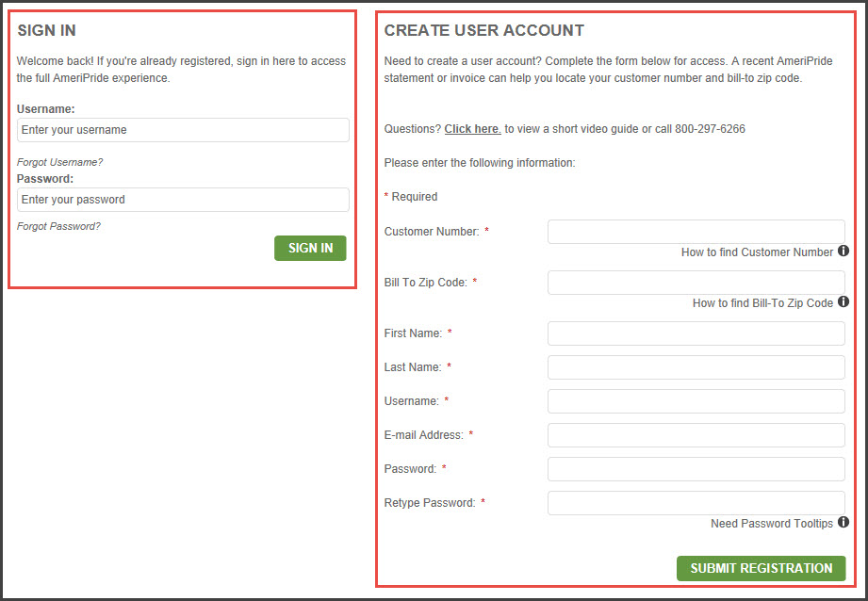This screenshot has width=868, height=601.
Task: Click the registration Password field
Action: (696, 469)
